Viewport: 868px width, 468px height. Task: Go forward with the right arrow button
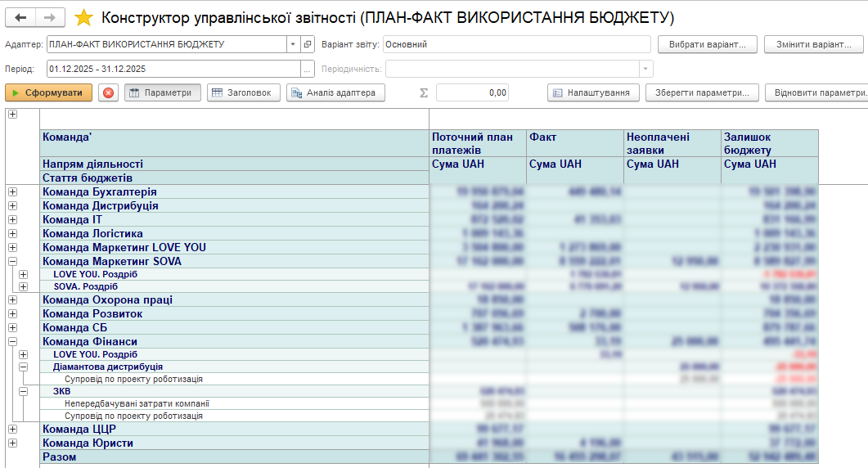[x=50, y=18]
